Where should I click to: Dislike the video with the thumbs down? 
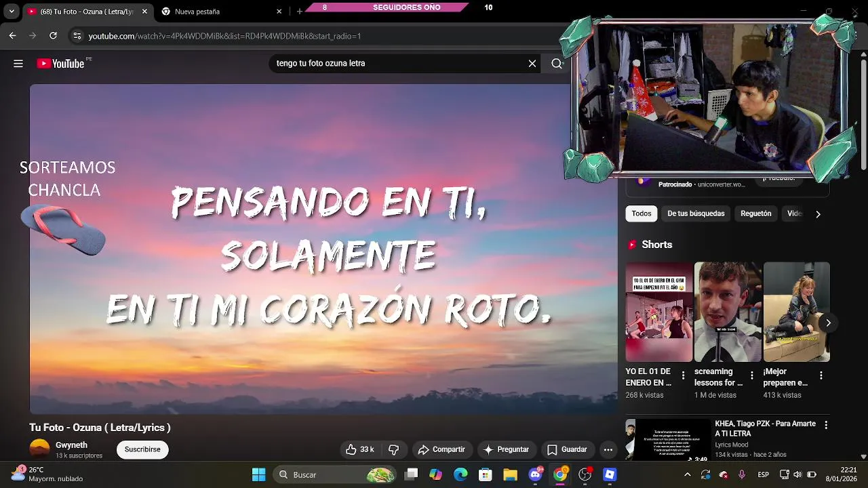393,449
